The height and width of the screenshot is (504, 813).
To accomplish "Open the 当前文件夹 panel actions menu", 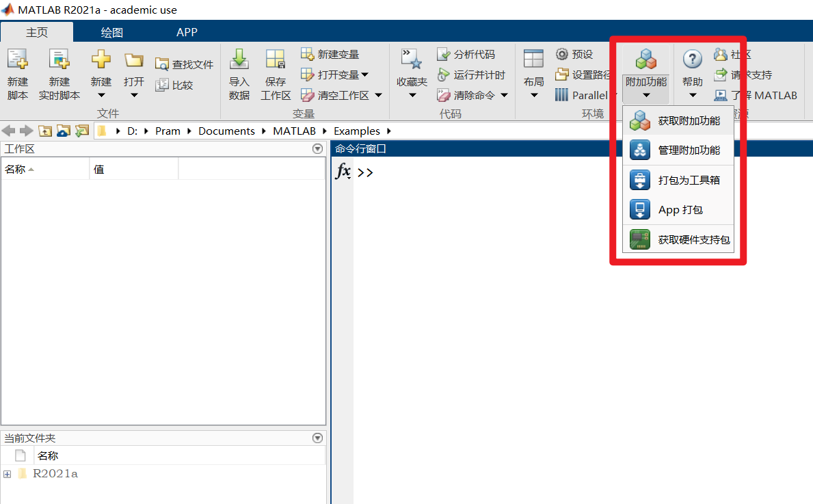I will coord(318,438).
